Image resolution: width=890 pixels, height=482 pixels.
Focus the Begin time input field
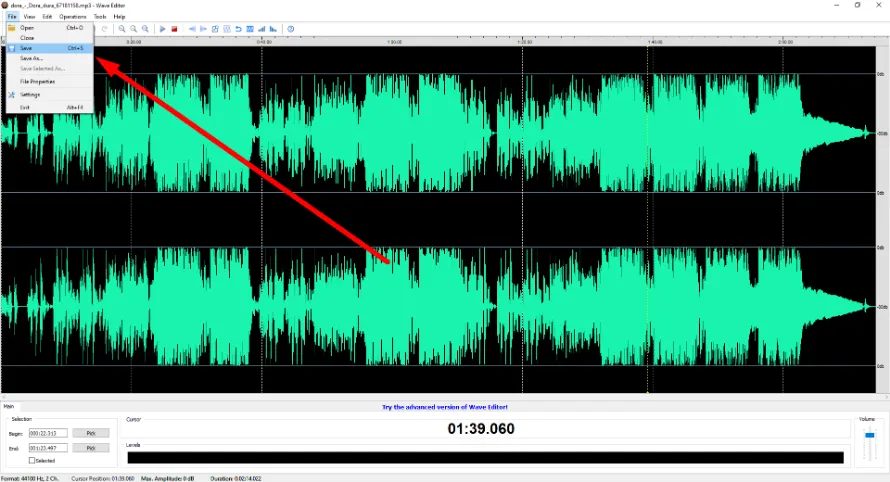pyautogui.click(x=48, y=433)
